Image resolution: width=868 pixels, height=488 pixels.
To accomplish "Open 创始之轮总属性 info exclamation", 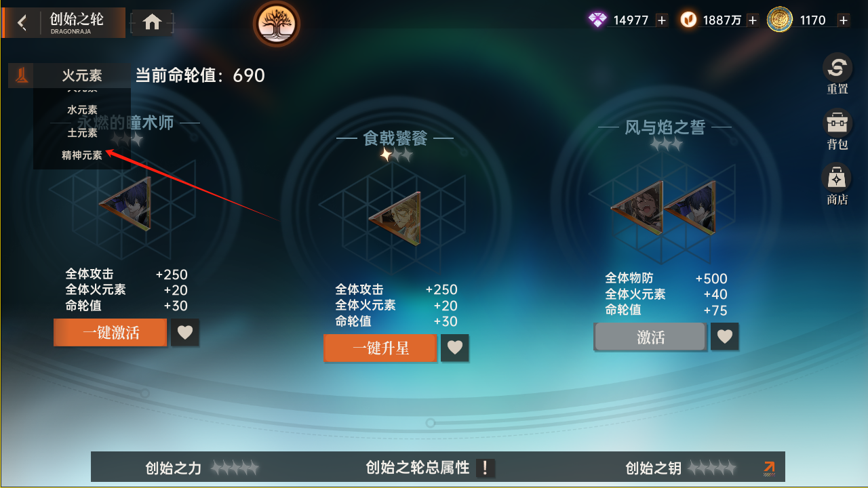I will [x=485, y=468].
